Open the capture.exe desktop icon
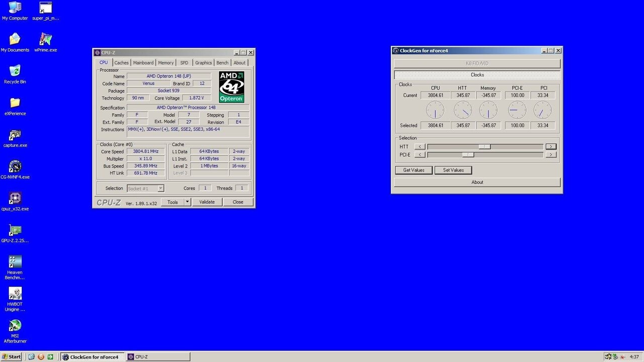The image size is (644, 362). [15, 135]
